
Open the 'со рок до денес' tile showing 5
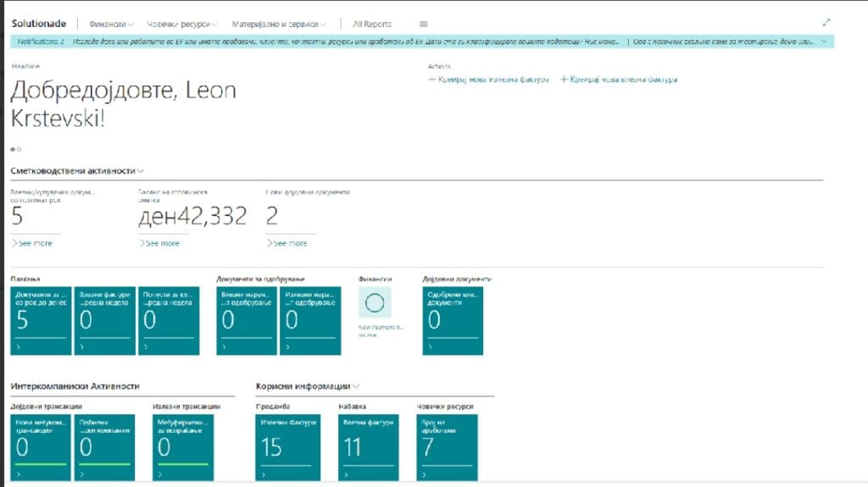click(x=41, y=321)
